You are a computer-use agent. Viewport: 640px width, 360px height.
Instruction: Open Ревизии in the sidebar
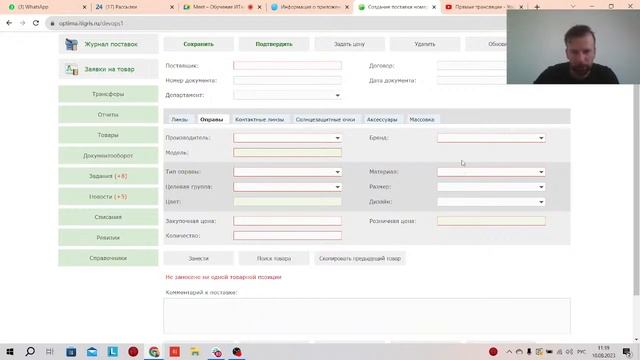[108, 238]
